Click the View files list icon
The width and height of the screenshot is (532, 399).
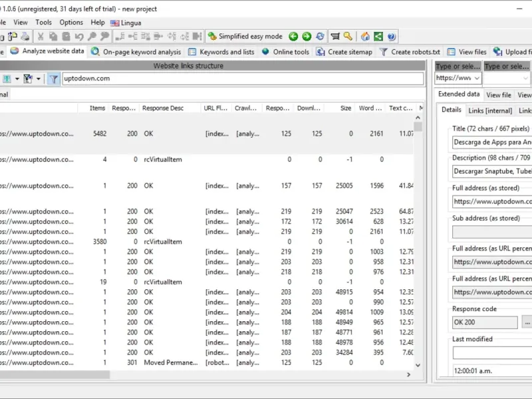452,52
